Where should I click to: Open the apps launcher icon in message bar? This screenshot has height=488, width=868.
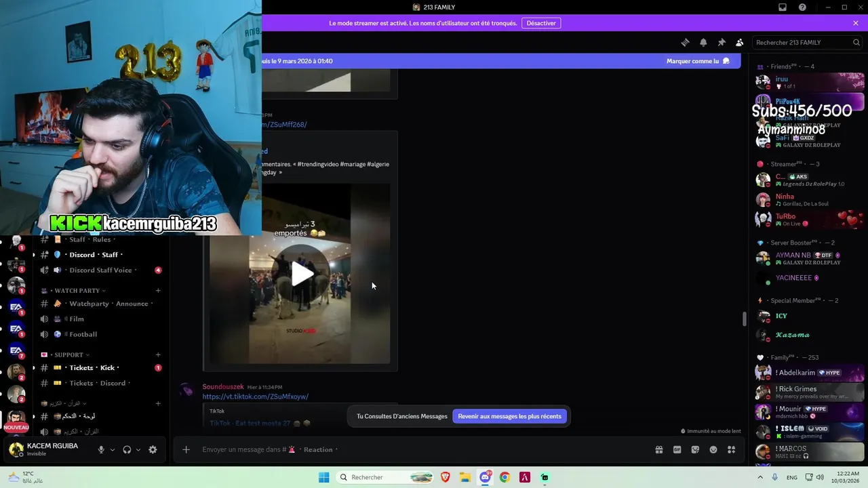coord(731,449)
